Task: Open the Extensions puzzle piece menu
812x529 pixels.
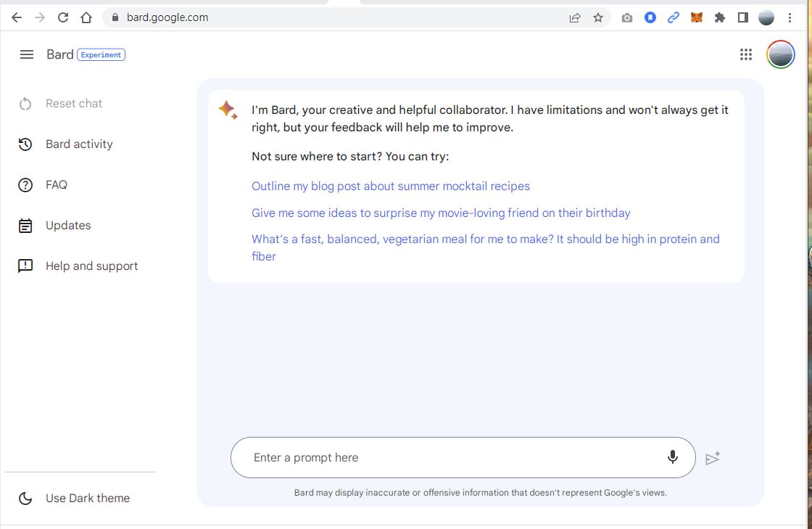Action: [x=720, y=17]
